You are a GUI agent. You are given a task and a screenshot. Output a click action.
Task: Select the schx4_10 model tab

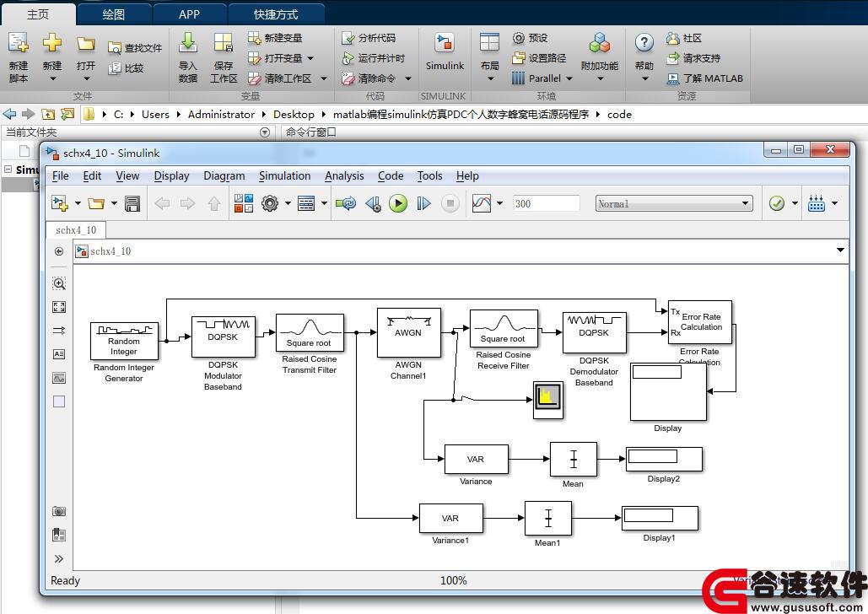76,229
